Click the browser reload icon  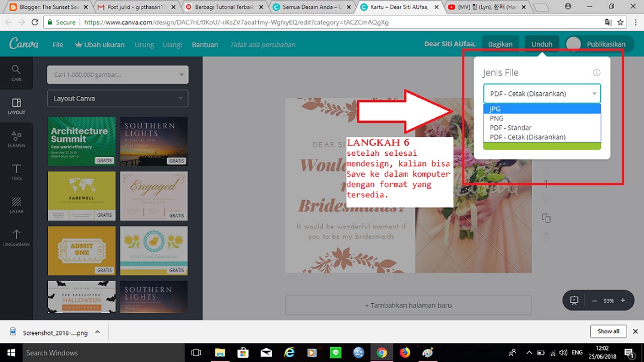[x=35, y=22]
